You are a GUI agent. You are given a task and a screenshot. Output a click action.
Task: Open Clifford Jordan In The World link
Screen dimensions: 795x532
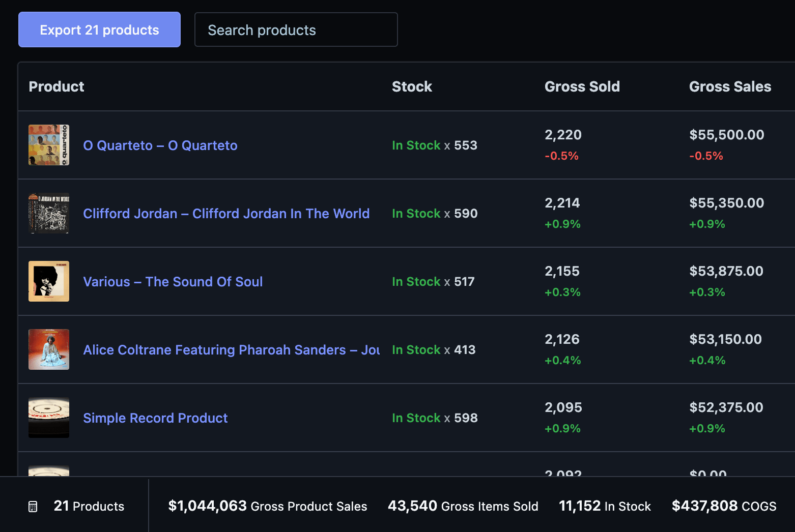(x=226, y=214)
